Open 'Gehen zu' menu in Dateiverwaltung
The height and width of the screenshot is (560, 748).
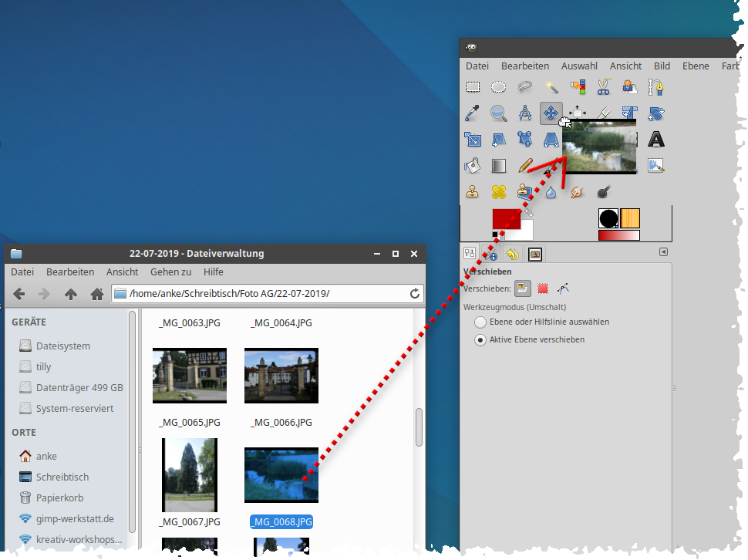pyautogui.click(x=170, y=272)
